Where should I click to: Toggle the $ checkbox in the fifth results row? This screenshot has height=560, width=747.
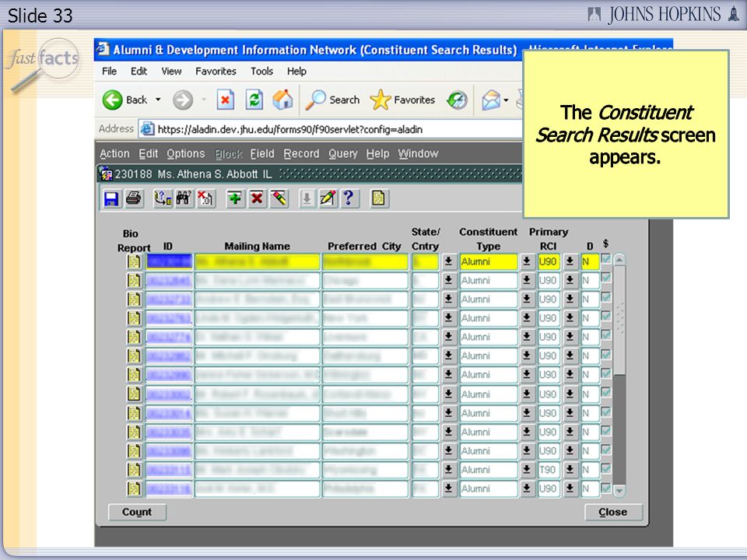click(x=606, y=334)
